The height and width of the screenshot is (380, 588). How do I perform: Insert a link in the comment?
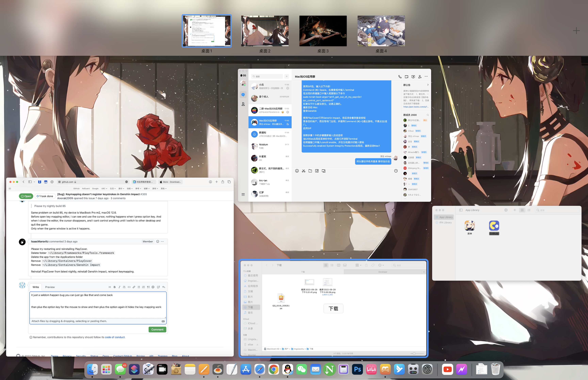[x=134, y=287]
